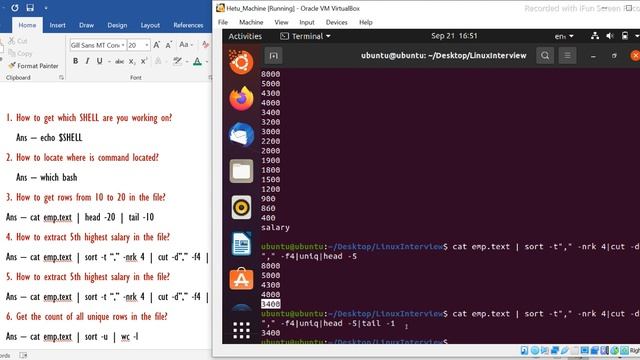Open Files manager from the dock
Image resolution: width=640 pixels, height=360 pixels.
[x=241, y=171]
